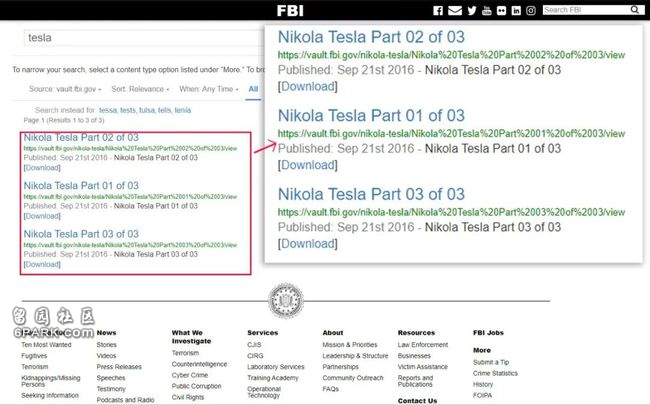The image size is (650, 405).
Task: Search instead for tests
Action: point(128,110)
